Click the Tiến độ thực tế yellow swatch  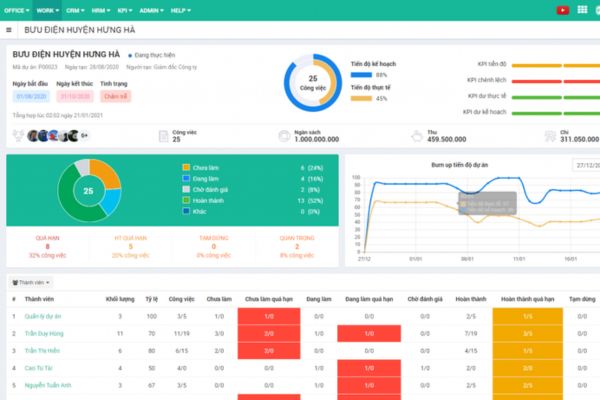point(361,98)
